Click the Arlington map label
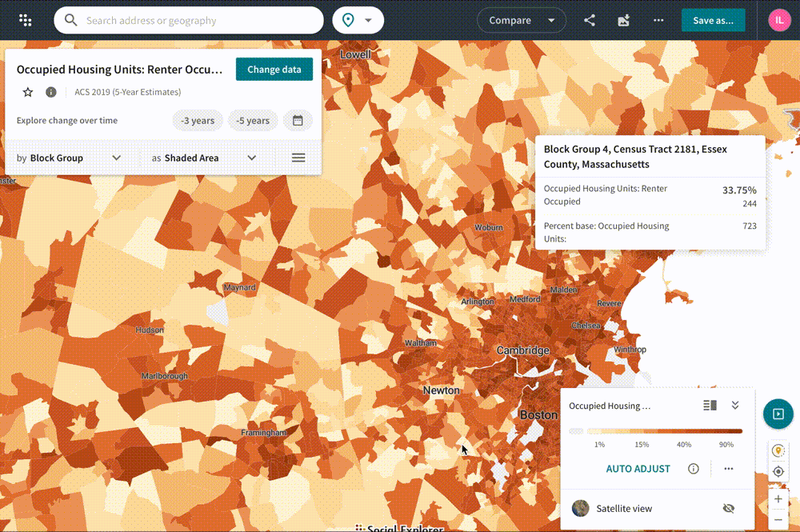 tap(478, 302)
